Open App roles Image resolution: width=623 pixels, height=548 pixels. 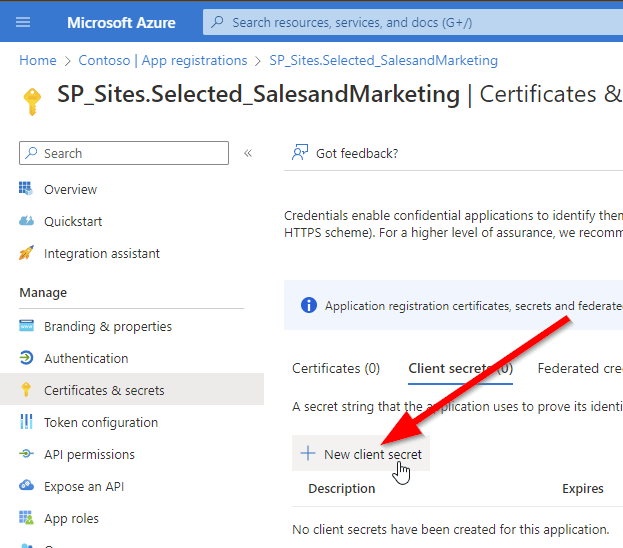point(72,519)
